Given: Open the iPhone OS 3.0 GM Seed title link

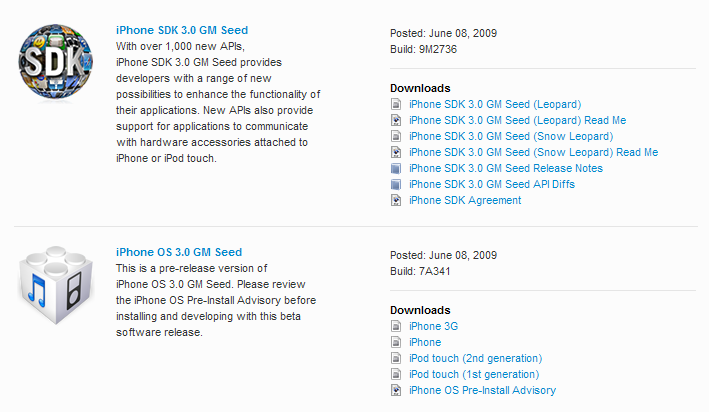Looking at the screenshot, I should [x=179, y=252].
